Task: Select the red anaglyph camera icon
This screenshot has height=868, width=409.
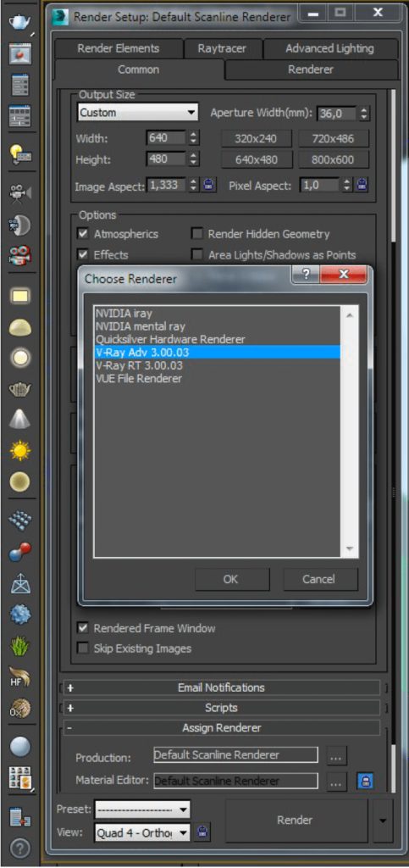Action: point(19,255)
